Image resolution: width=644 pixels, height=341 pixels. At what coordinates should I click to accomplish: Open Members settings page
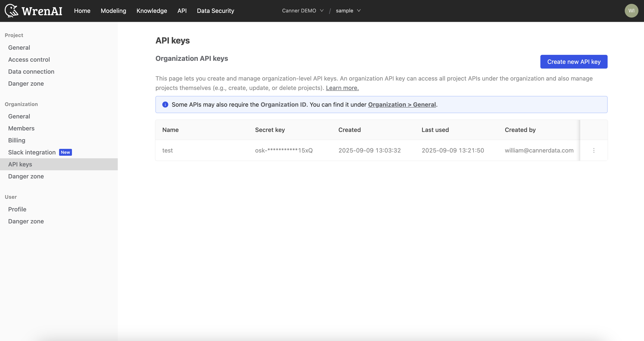tap(21, 128)
